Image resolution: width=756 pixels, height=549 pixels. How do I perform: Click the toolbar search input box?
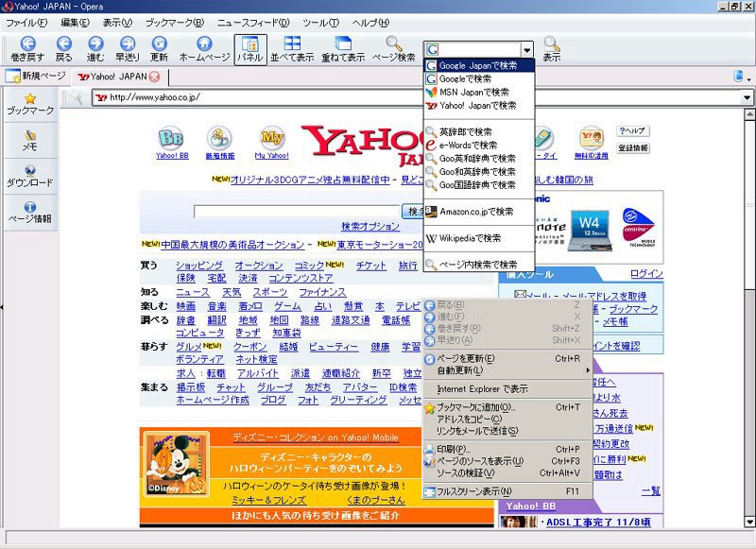[x=479, y=50]
